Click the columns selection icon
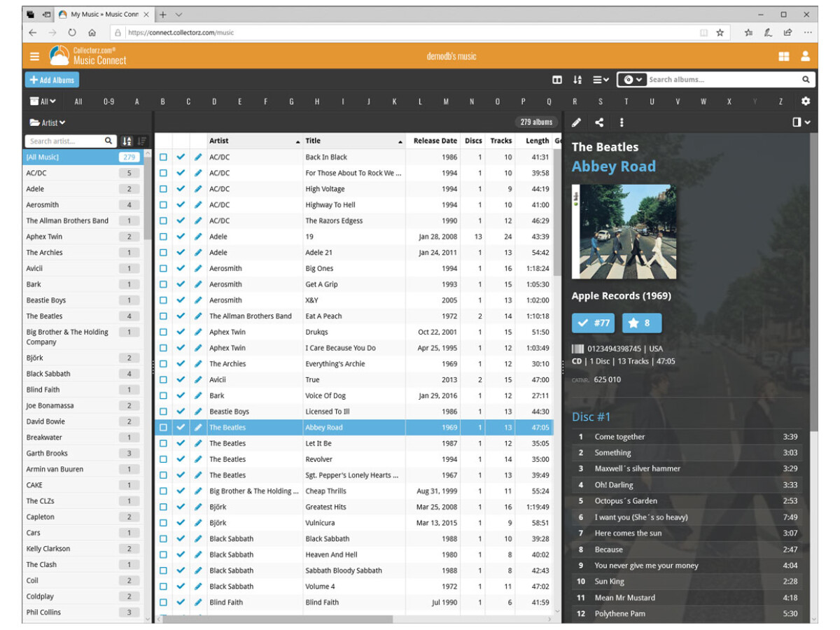The image size is (840, 630). (x=557, y=80)
